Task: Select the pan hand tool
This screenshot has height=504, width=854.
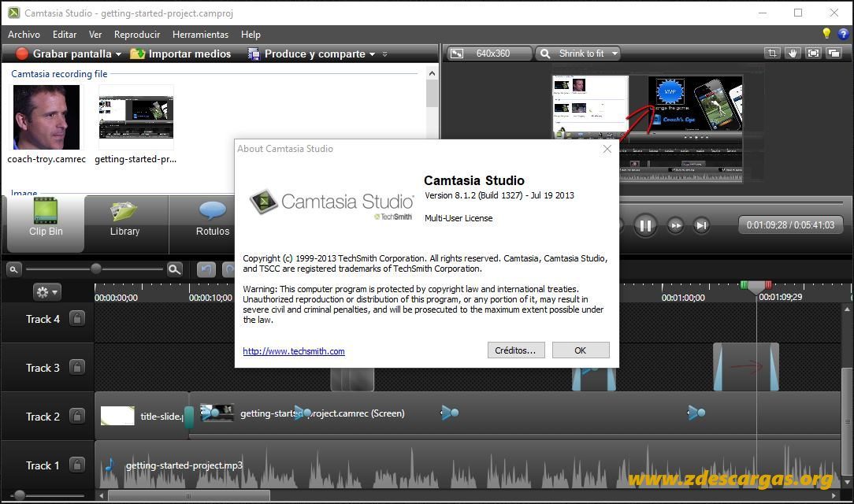Action: [x=793, y=53]
